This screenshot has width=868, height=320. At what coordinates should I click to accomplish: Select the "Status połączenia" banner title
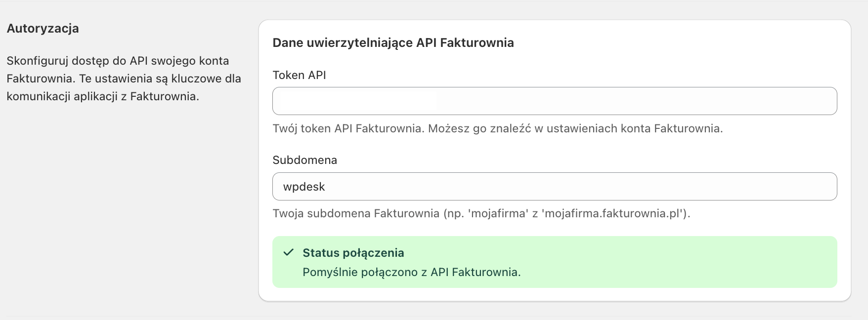tap(353, 253)
